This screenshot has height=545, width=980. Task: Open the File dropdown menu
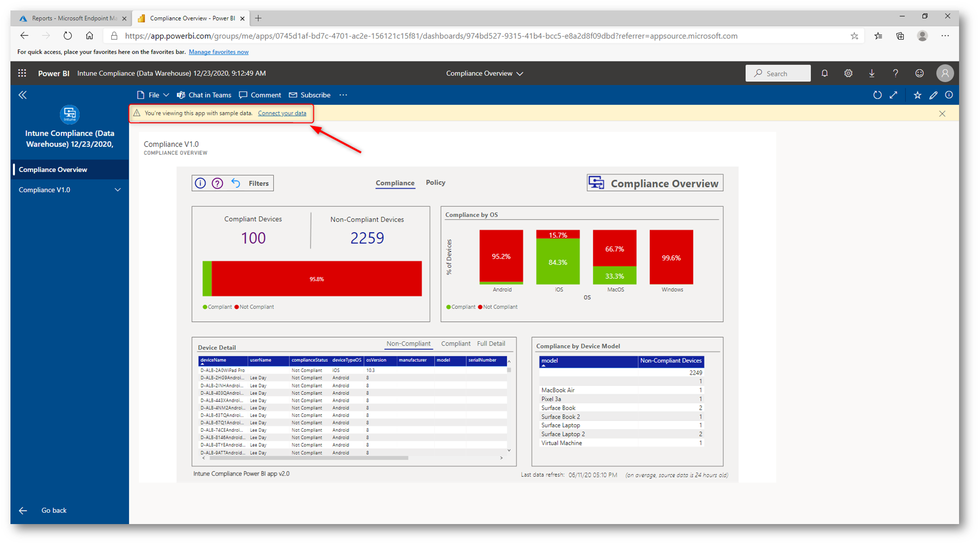click(x=153, y=95)
